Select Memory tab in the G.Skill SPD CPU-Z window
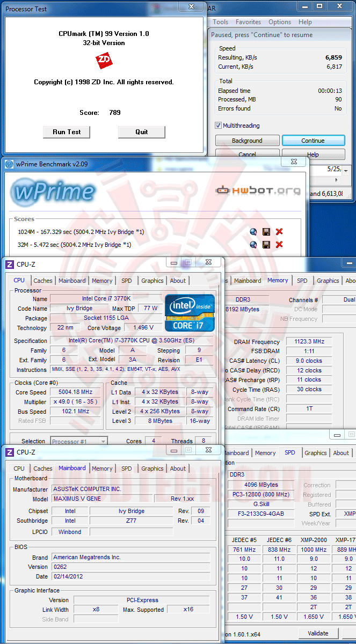The height and width of the screenshot is (644, 356). pyautogui.click(x=265, y=453)
